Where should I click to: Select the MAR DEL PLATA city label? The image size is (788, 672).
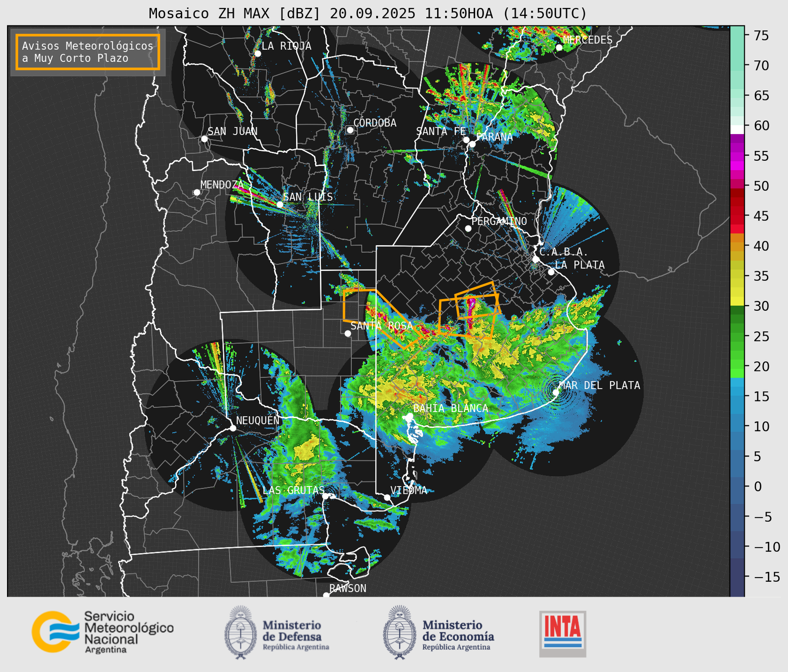click(x=599, y=386)
